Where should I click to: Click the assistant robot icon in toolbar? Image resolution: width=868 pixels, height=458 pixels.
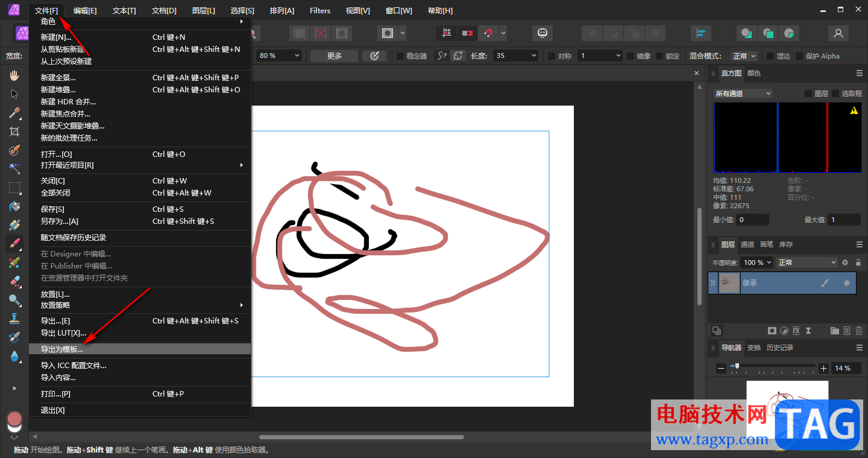click(542, 33)
